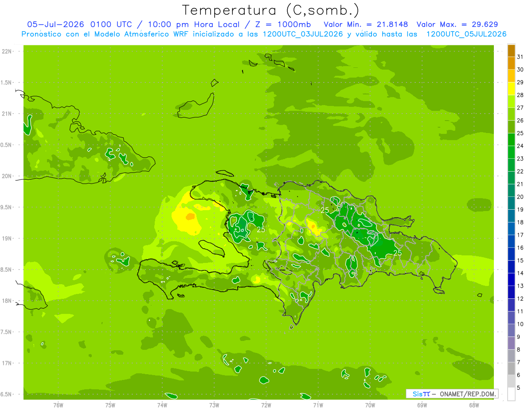Click the 70W longitude axis label

click(370, 405)
